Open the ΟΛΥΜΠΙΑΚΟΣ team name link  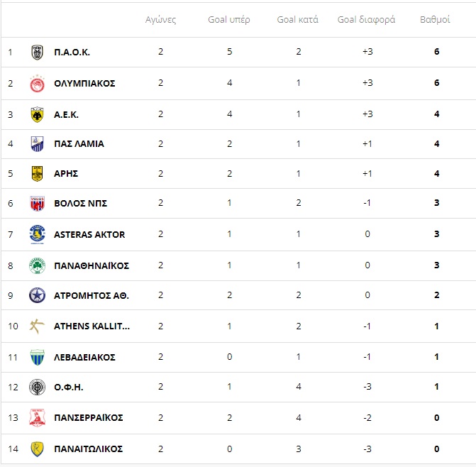tap(84, 84)
